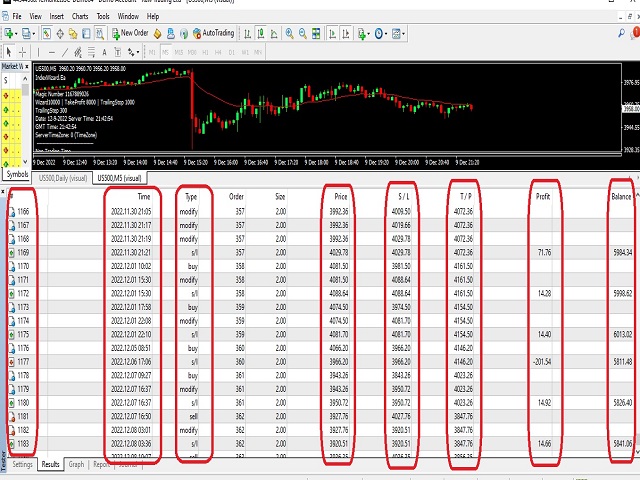Select the Crosshair tool
640x480 pixels.
pyautogui.click(x=22, y=52)
